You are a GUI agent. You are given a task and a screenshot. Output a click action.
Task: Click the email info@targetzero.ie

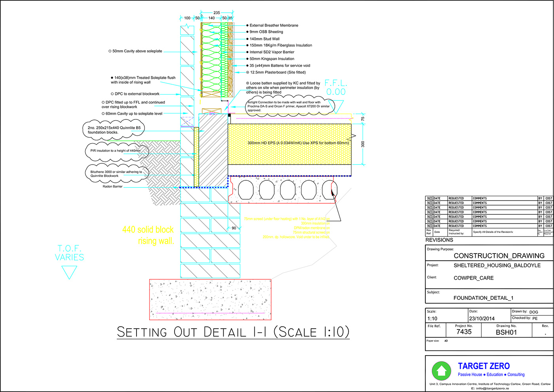[489, 388]
